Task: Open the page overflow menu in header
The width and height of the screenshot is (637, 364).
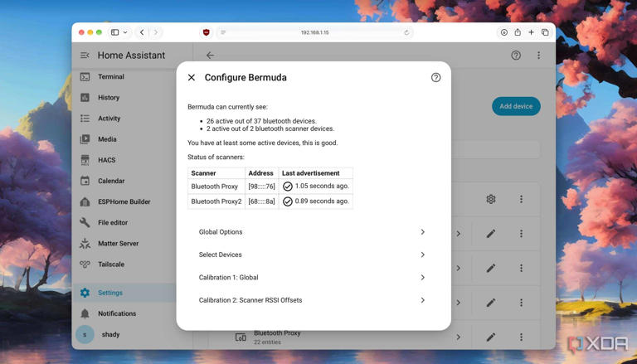Action: click(538, 56)
